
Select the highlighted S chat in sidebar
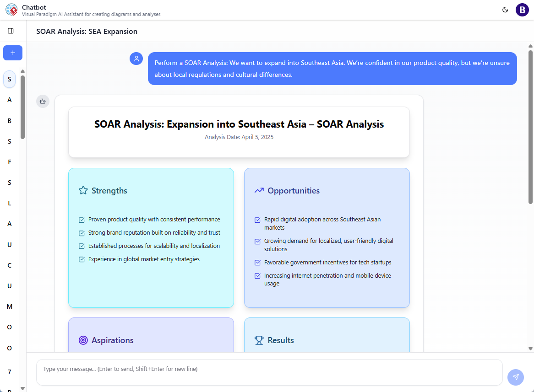(10, 79)
